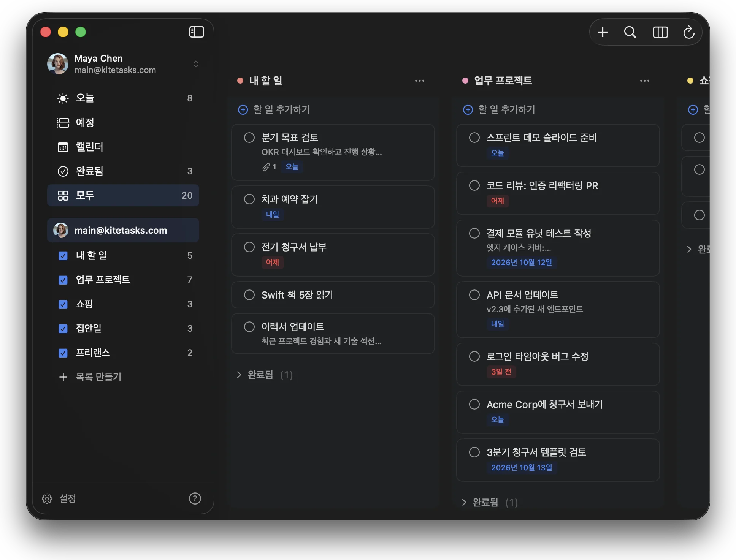736x560 pixels.
Task: Click the attachment paperclip on 분기 목표 검토
Action: [266, 167]
